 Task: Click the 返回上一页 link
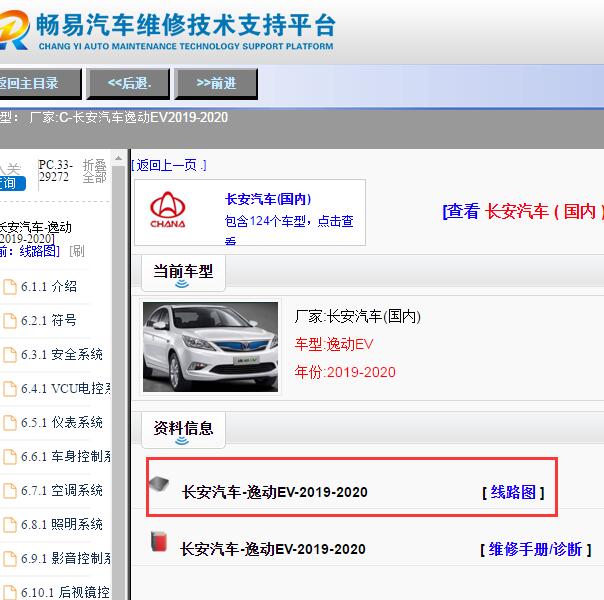169,166
